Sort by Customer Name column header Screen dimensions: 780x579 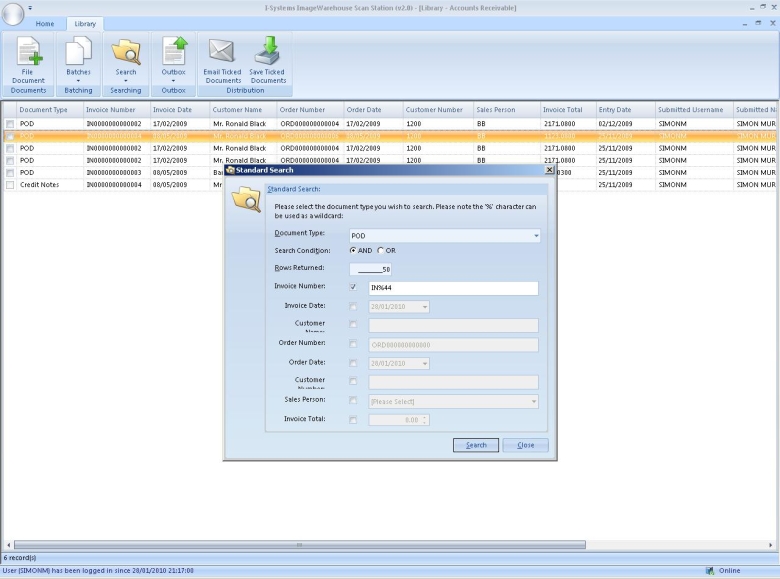pos(243,110)
